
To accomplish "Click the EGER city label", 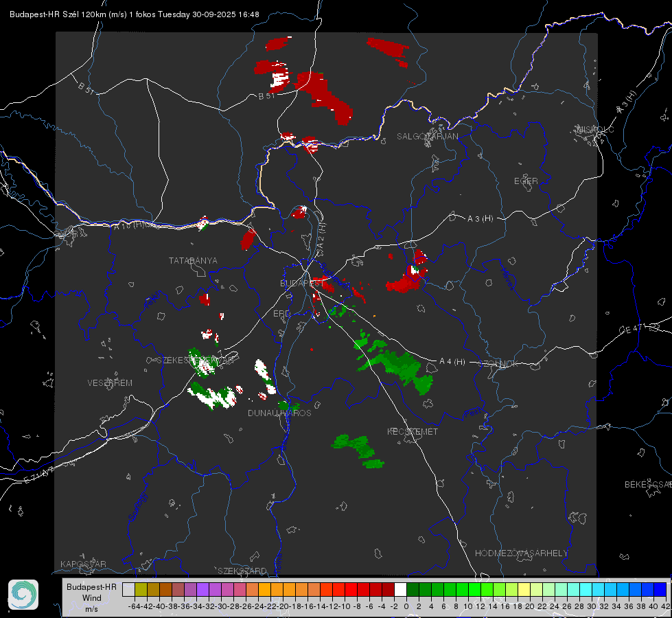I will tap(526, 181).
